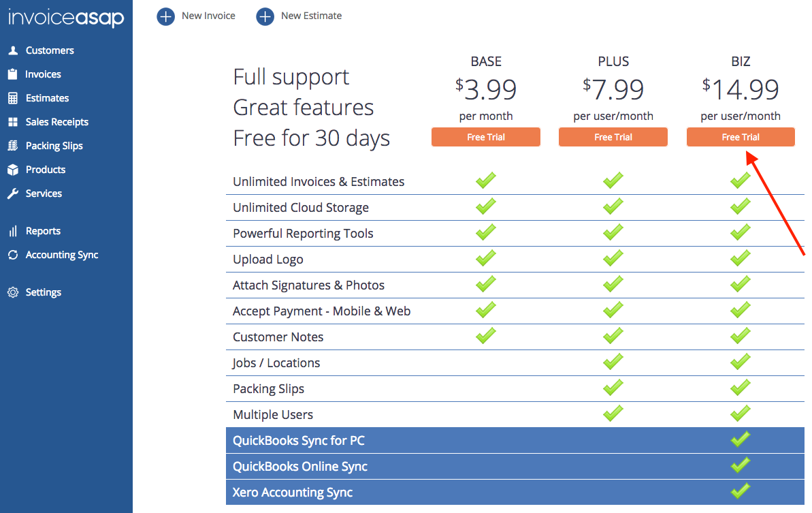Screen dimensions: 812x513
Task: Open the Customers menu item
Action: (50, 50)
